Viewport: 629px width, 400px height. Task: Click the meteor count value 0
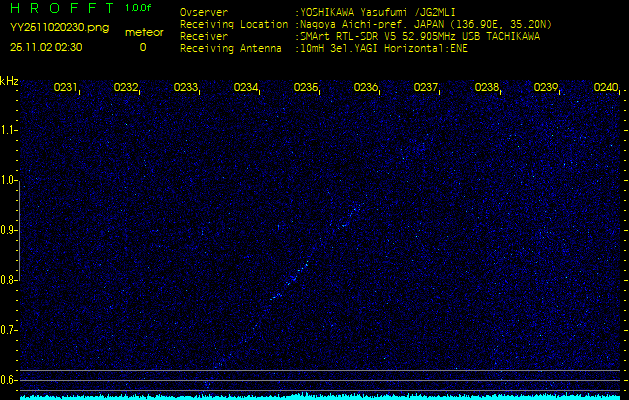(142, 47)
